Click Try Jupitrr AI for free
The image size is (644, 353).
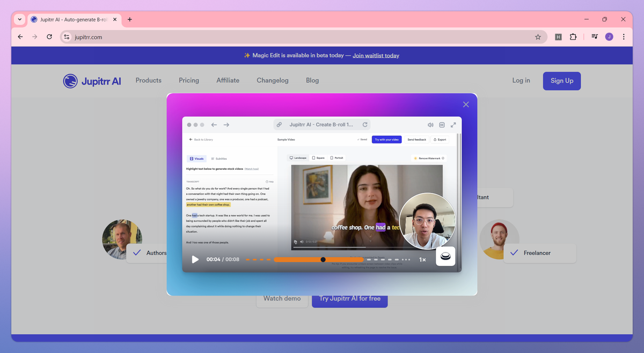350,299
